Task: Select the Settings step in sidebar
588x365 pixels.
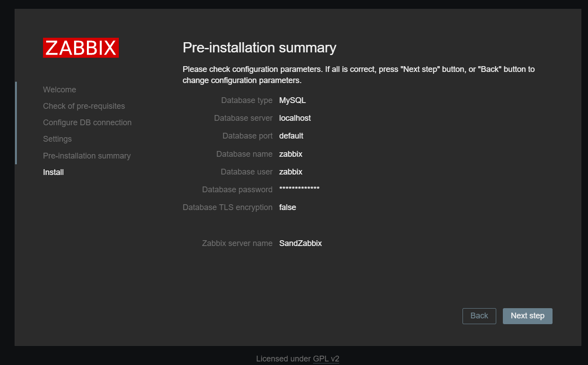Action: coord(57,139)
